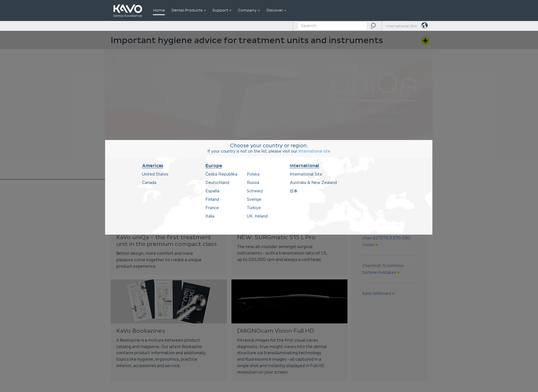
Task: Choose Finland
Action: (x=212, y=199)
